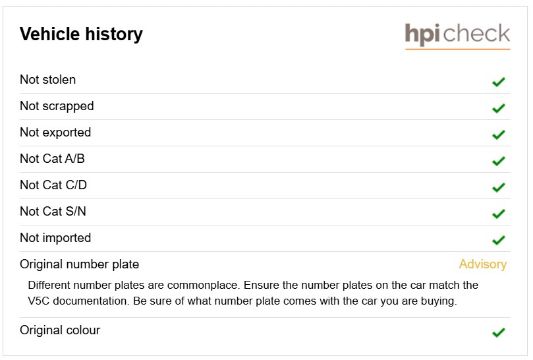This screenshot has width=533, height=360.
Task: Click the Original colour row label
Action: pyautogui.click(x=60, y=330)
